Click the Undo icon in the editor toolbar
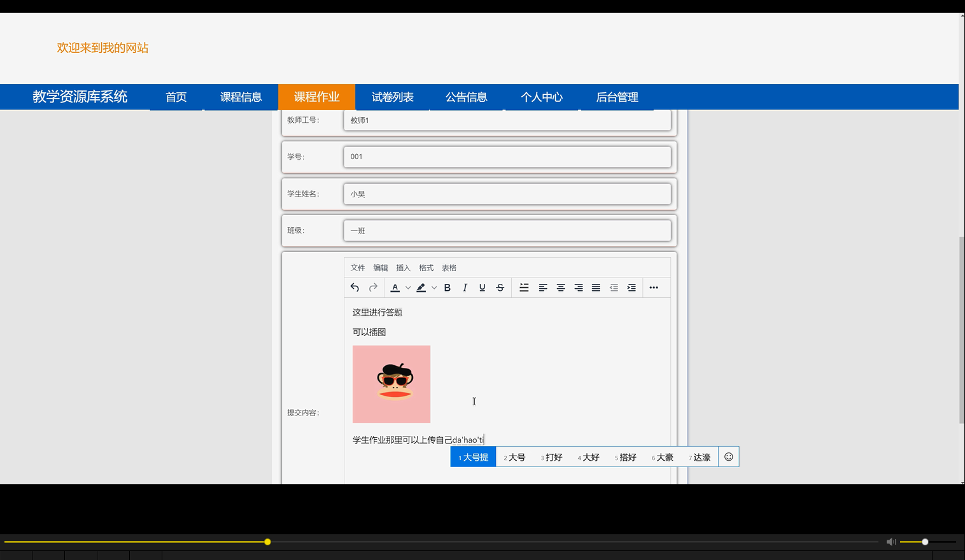Viewport: 965px width, 560px height. (355, 287)
